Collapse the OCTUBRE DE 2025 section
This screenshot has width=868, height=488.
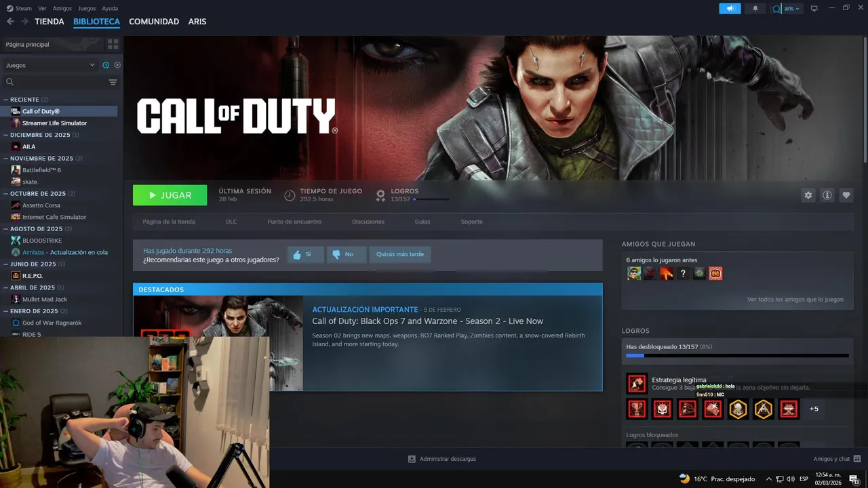click(x=39, y=194)
